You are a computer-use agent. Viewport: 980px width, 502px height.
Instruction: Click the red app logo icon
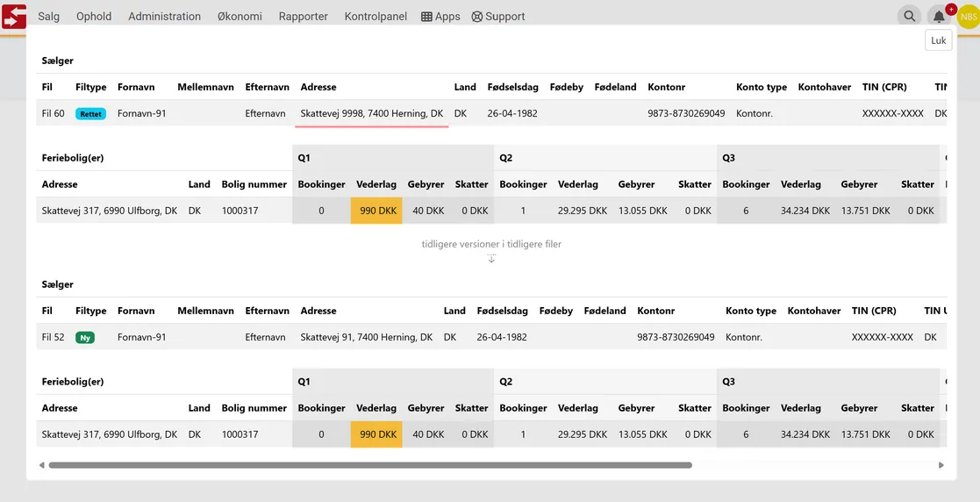tap(14, 17)
